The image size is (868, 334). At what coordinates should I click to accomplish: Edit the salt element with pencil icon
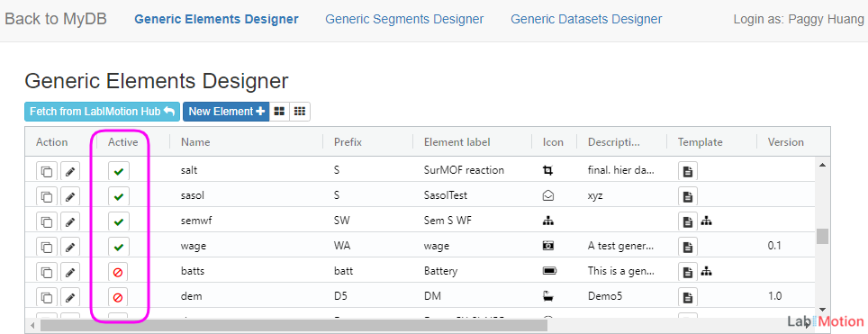point(69,172)
